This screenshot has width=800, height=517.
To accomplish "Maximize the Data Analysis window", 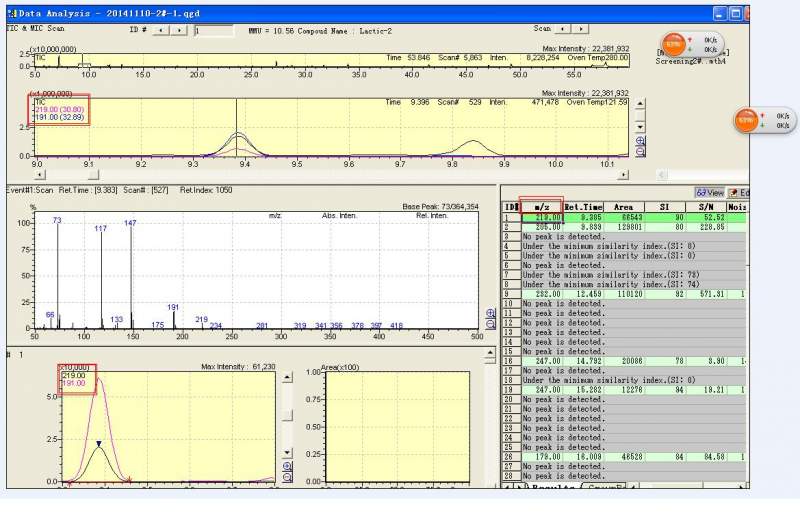I will (735, 13).
